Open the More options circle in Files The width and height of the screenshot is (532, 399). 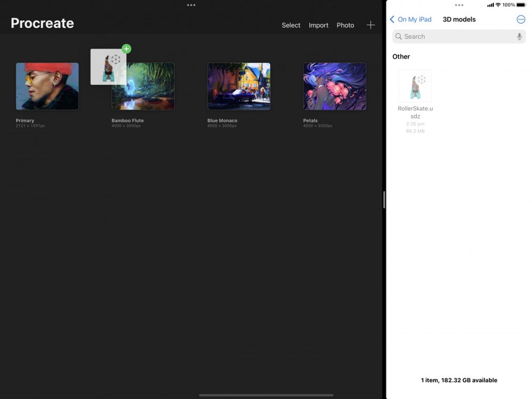click(x=521, y=19)
